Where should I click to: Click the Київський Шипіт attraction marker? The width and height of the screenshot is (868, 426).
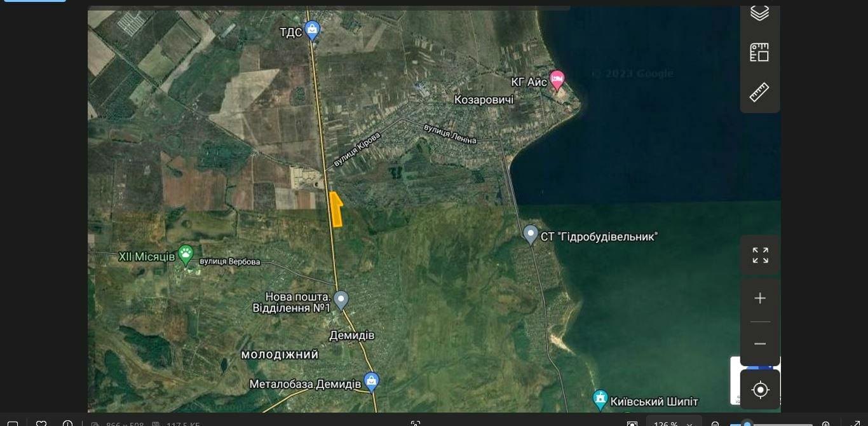(600, 400)
